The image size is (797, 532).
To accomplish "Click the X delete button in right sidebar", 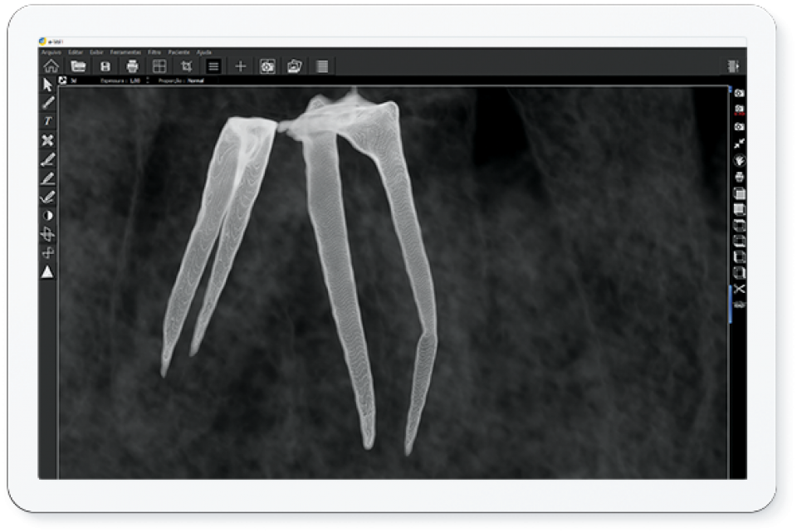I will (x=739, y=289).
